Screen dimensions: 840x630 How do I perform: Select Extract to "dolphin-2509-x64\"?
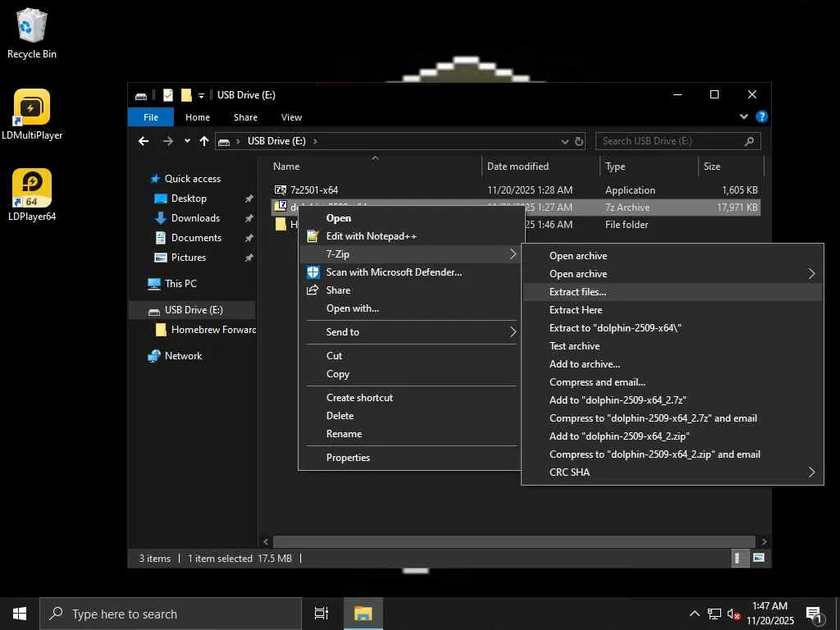coord(673,328)
